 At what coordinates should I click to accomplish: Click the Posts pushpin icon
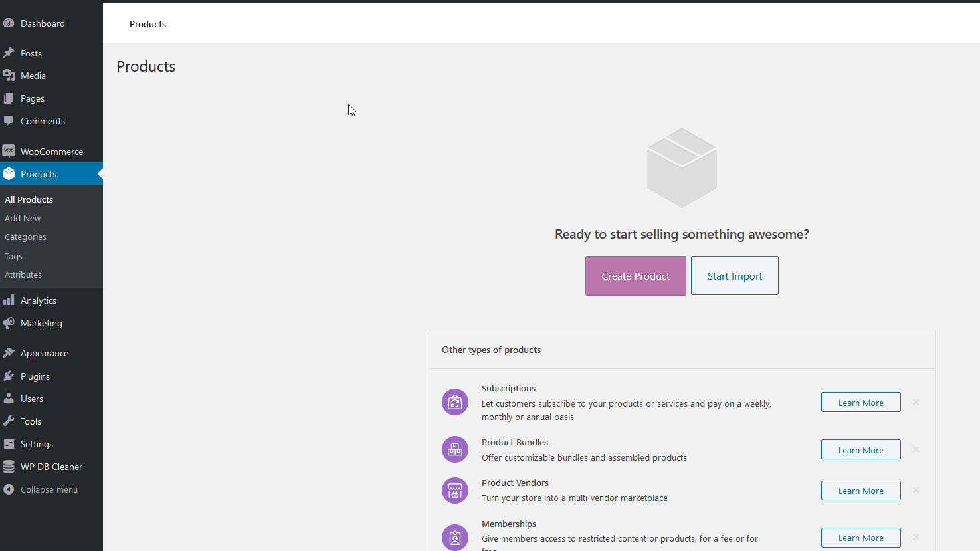point(9,53)
